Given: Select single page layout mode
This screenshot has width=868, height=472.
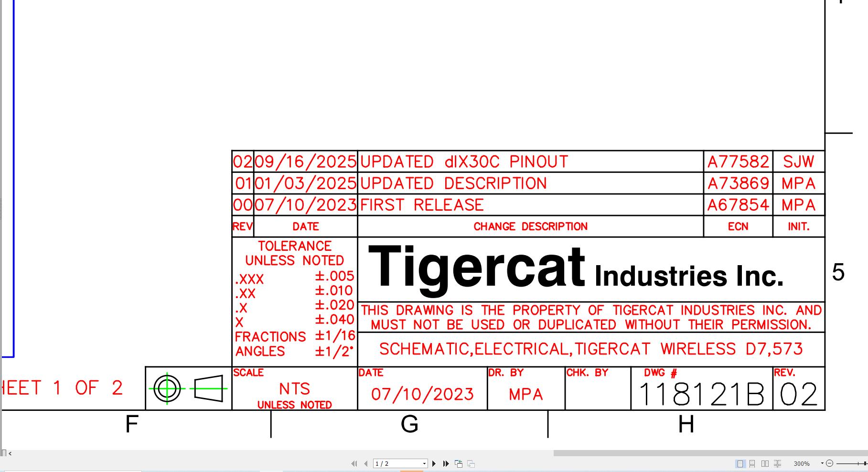Looking at the screenshot, I should (740, 463).
